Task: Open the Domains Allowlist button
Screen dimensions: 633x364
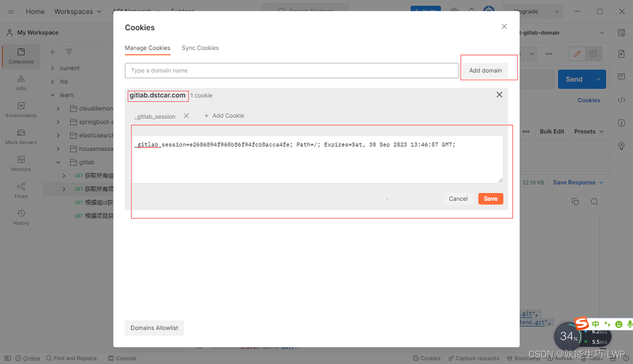Action: (154, 328)
